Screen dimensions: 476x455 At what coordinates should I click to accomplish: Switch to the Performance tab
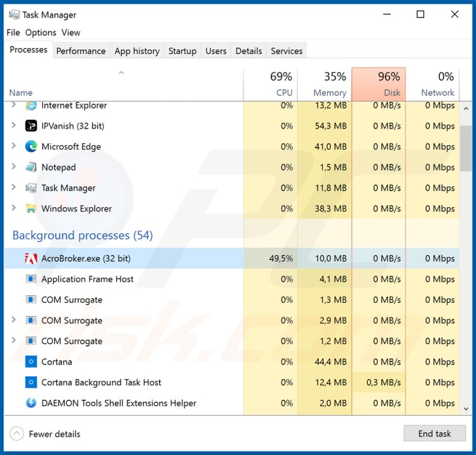tap(81, 51)
